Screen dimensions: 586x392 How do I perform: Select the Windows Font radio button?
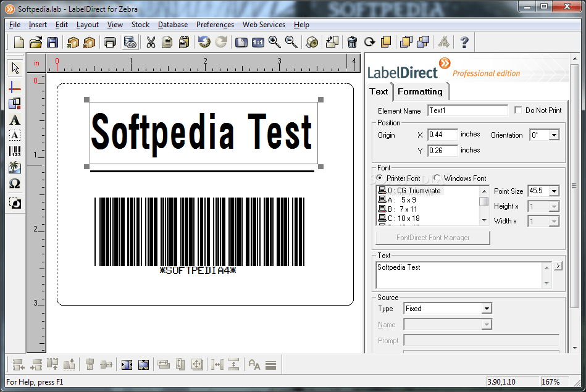pos(437,178)
